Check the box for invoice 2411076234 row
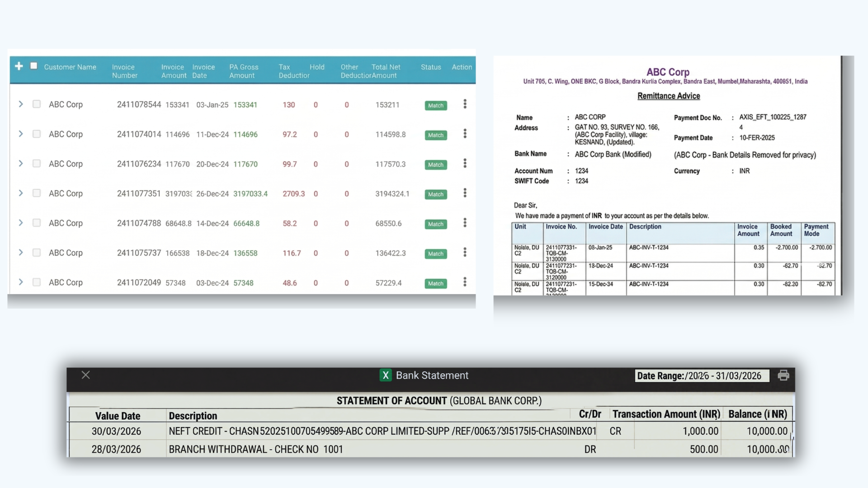This screenshot has height=488, width=868. (37, 164)
